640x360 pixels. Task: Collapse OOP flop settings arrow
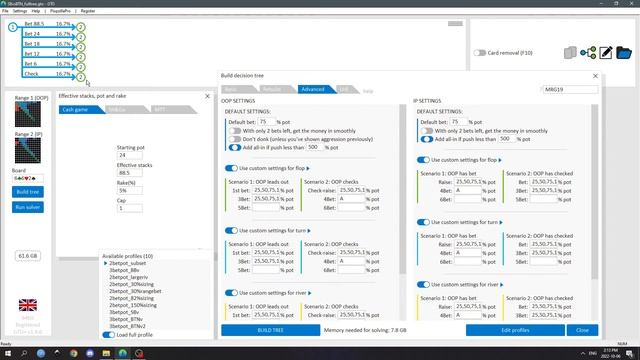pos(308,169)
